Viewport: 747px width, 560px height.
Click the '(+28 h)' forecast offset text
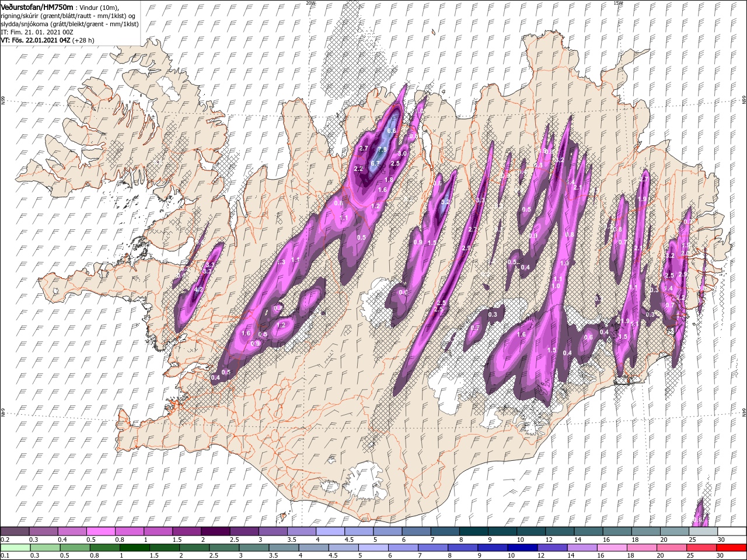[83, 40]
